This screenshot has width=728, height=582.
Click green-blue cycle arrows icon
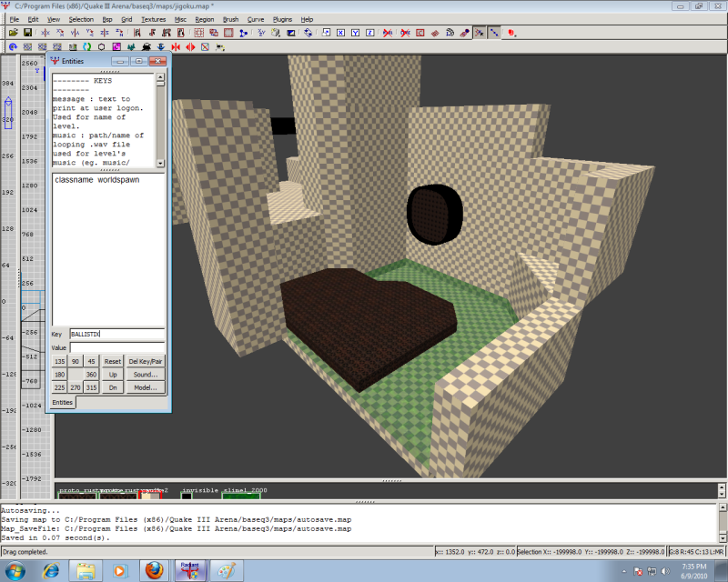coord(86,47)
